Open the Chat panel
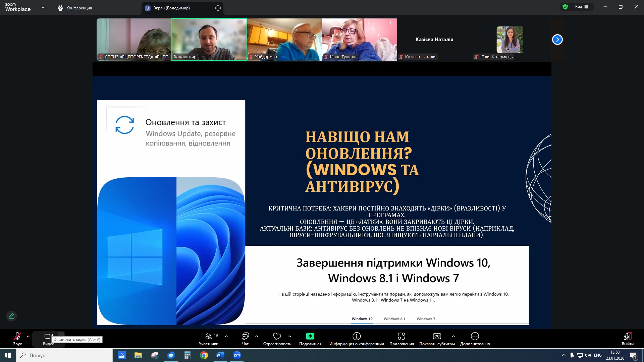This screenshot has width=644, height=362. (245, 336)
